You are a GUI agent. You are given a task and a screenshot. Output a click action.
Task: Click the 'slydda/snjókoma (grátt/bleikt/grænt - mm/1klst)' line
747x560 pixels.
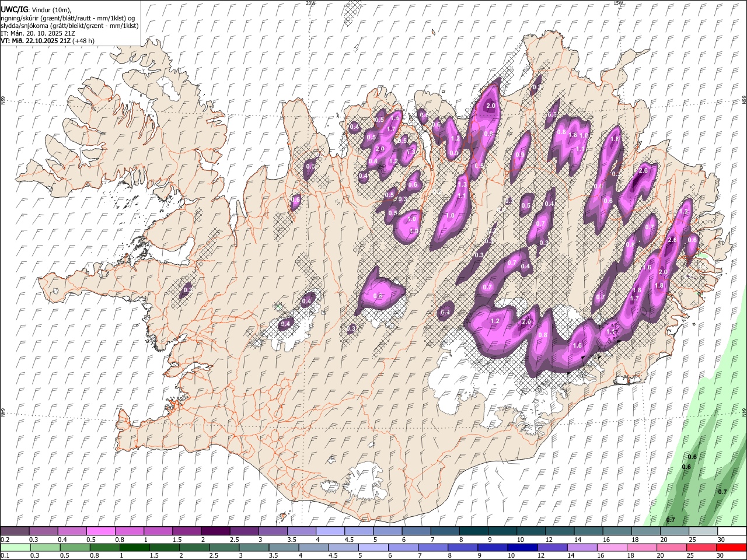[69, 26]
